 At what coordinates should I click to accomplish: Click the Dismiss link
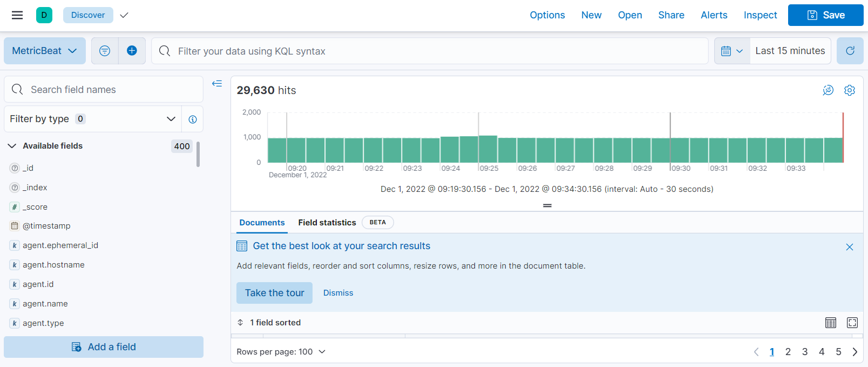[x=338, y=293]
